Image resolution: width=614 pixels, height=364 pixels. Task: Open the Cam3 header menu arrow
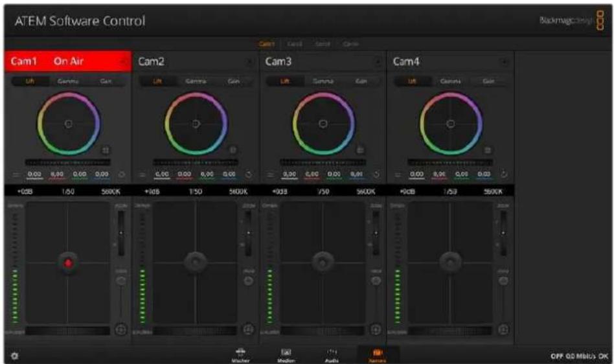[x=378, y=62]
